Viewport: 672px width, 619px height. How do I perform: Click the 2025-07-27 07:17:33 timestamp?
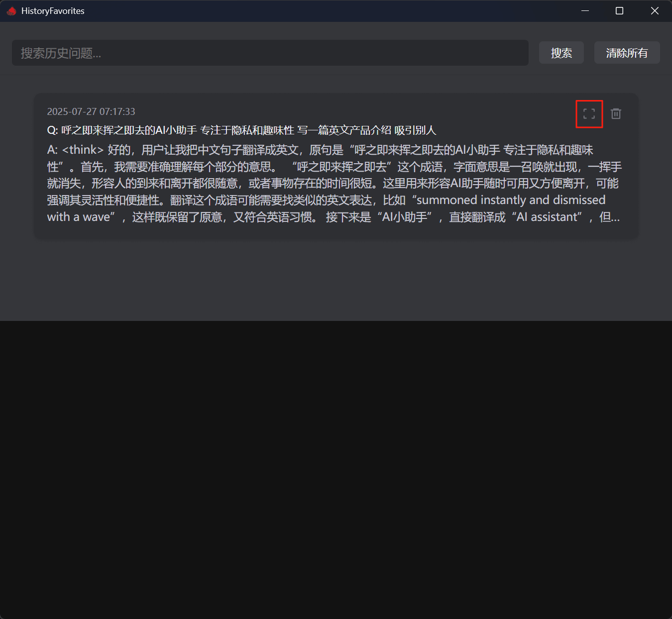(x=91, y=111)
